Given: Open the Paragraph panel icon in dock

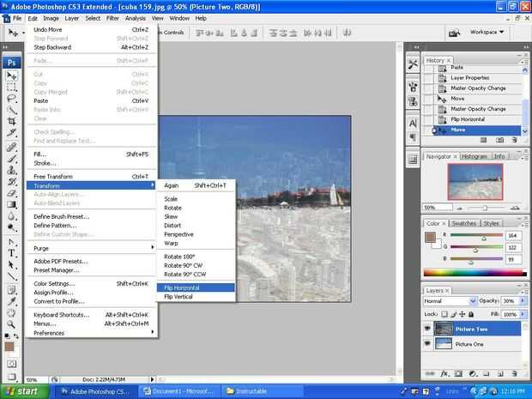Looking at the screenshot, I should (x=413, y=137).
